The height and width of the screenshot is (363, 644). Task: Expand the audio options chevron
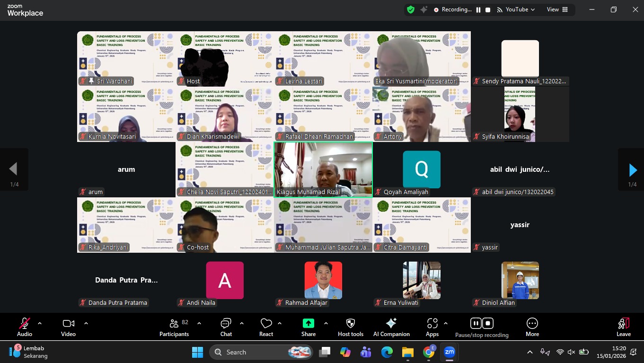(x=40, y=323)
